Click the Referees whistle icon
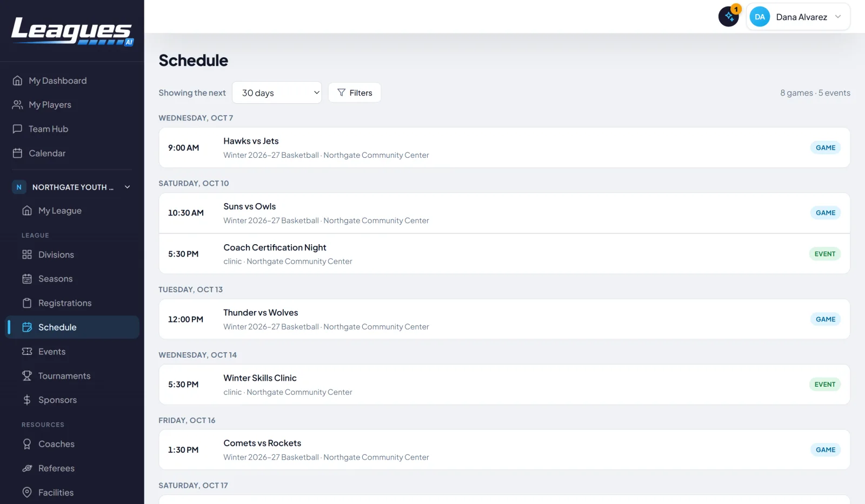 click(x=27, y=468)
